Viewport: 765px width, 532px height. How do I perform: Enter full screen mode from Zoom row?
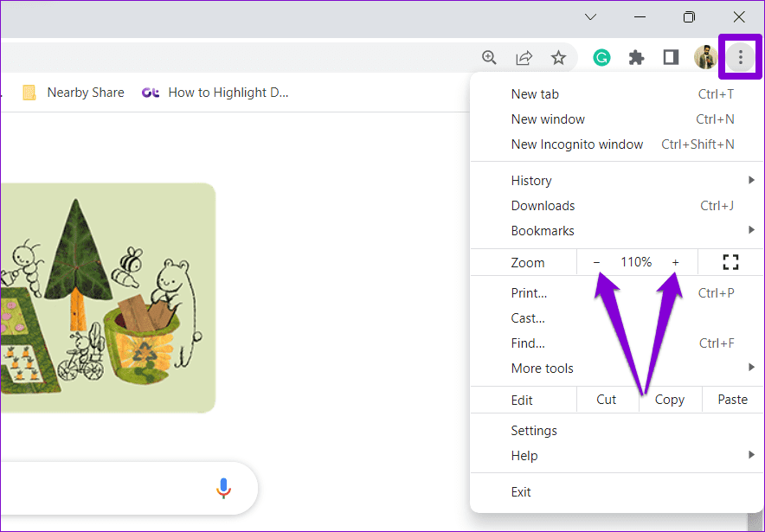point(730,262)
